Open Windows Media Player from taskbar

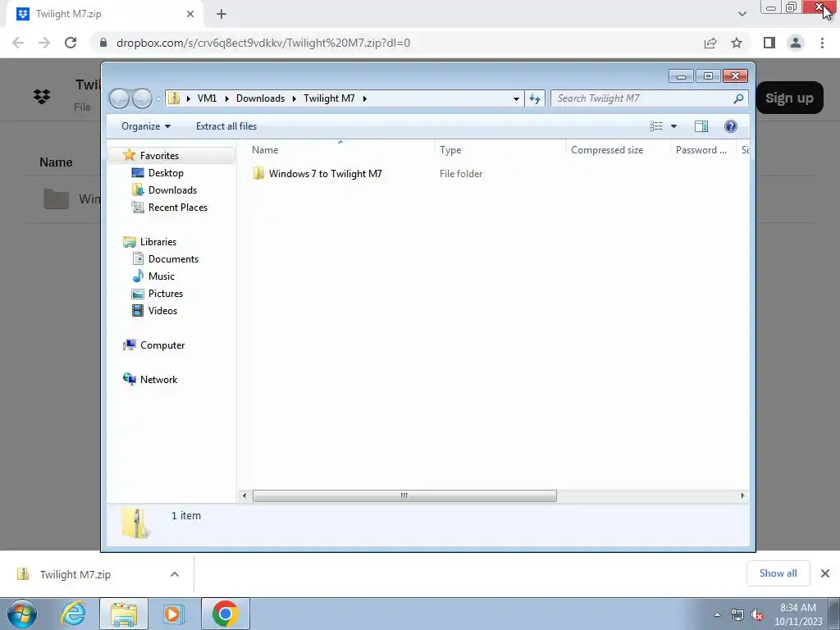pos(172,614)
